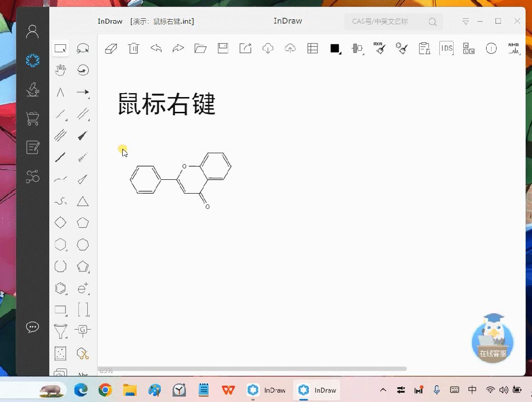Image resolution: width=532 pixels, height=402 pixels.
Task: Clean up structure with brush
Action: pyautogui.click(x=402, y=48)
